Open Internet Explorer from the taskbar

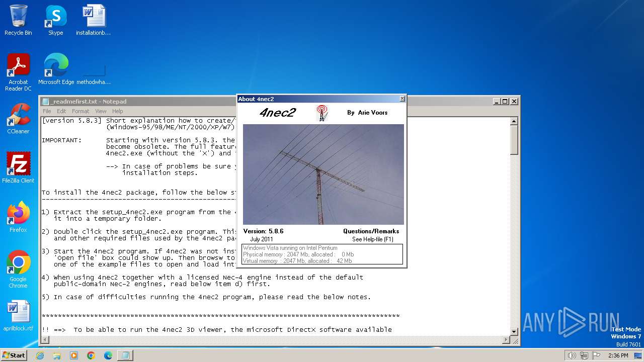point(40,355)
